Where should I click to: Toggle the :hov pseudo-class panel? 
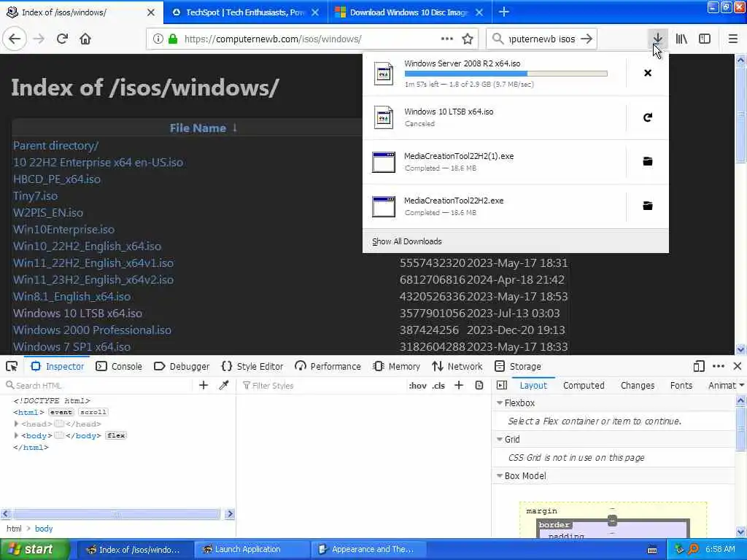point(417,386)
